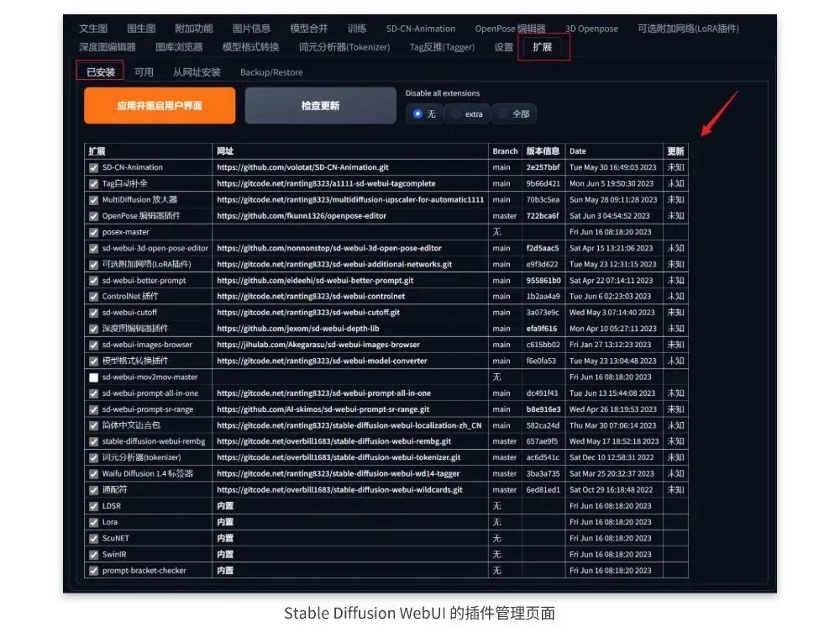Open the 从网址安装 sub-tab
The width and height of the screenshot is (840, 633).
tap(197, 72)
